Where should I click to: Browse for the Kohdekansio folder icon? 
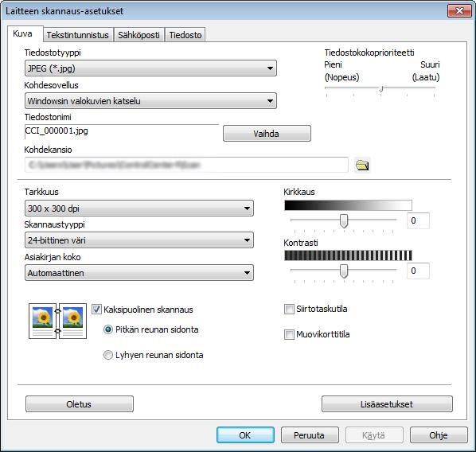coord(362,166)
